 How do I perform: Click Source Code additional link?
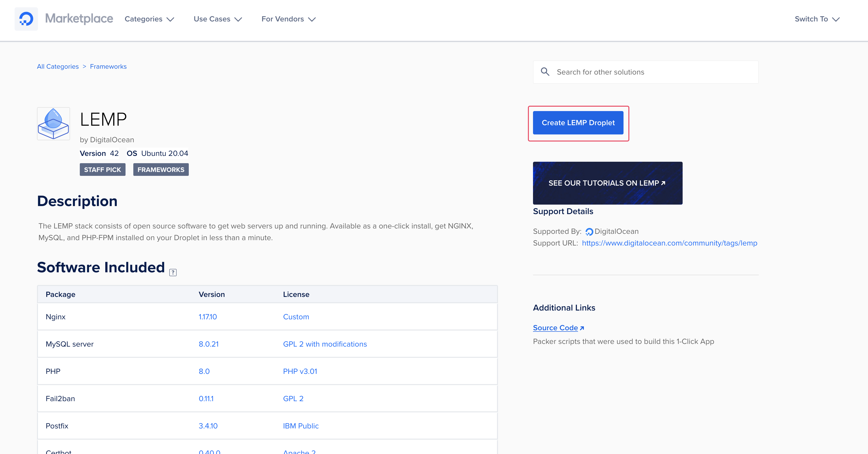pos(555,328)
